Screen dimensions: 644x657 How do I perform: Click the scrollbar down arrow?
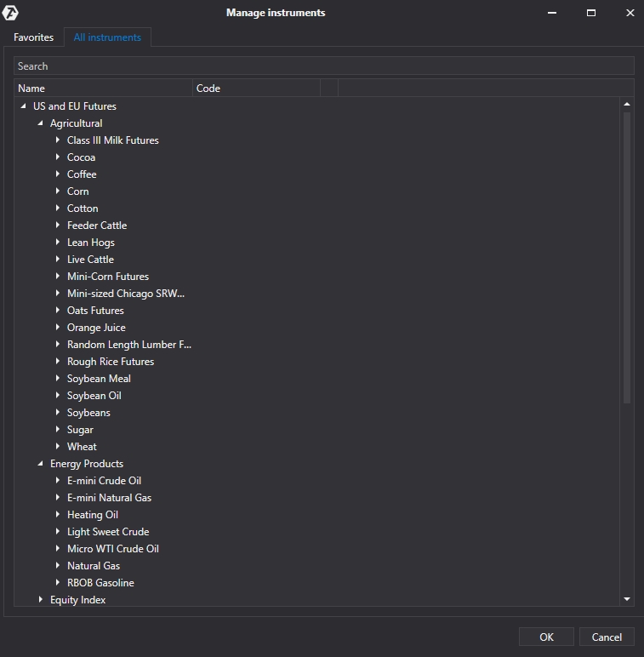tap(627, 599)
